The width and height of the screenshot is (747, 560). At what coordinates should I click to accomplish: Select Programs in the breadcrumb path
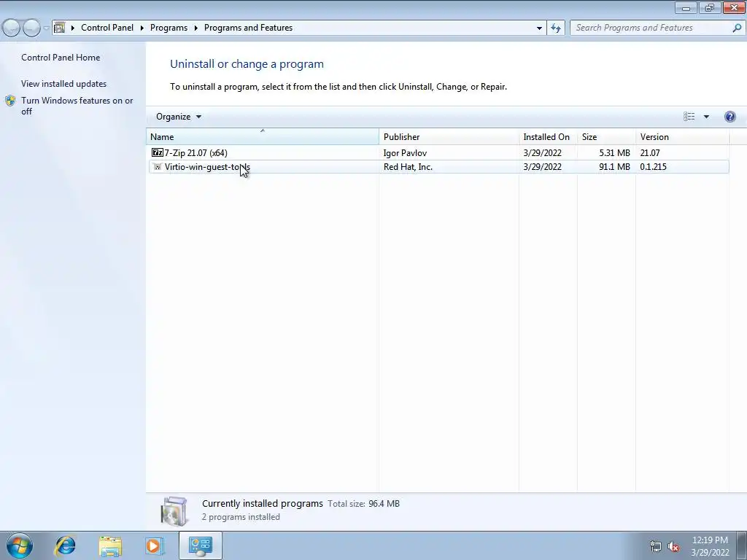[169, 28]
